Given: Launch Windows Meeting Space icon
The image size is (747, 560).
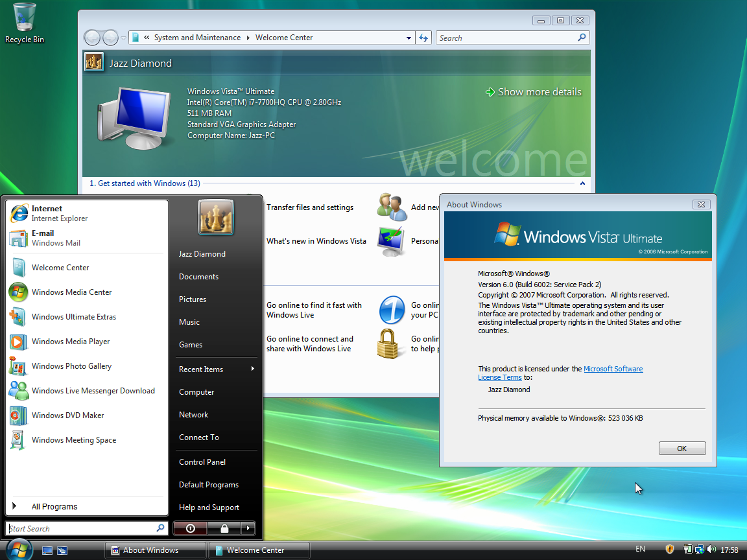Looking at the screenshot, I should coord(18,440).
